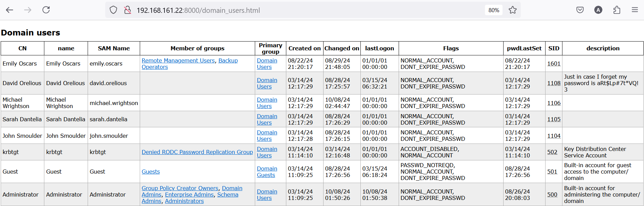The image size is (644, 206).
Task: Click Enterprise Admins group link
Action: click(189, 195)
